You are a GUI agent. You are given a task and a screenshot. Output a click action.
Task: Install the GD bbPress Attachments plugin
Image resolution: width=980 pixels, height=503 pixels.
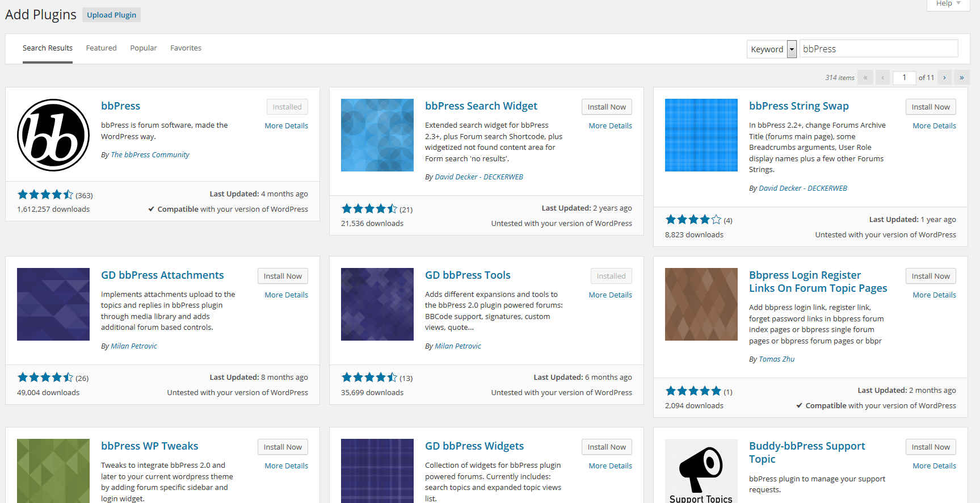point(283,276)
